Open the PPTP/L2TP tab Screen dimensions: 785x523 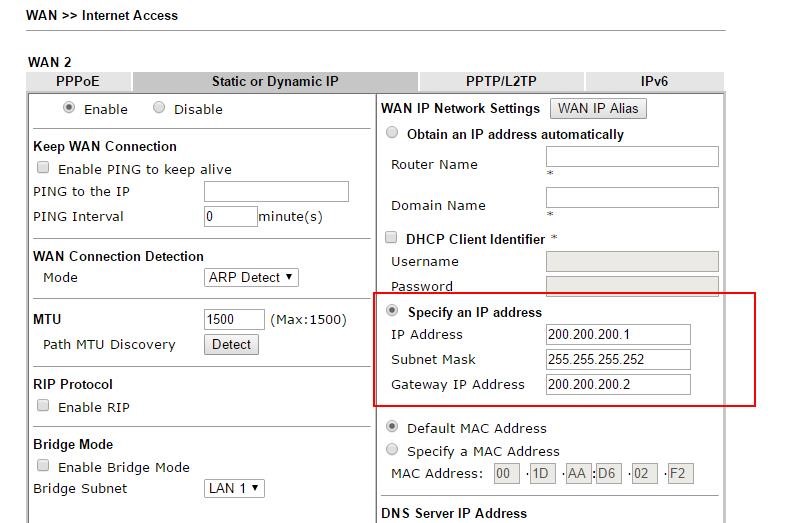pyautogui.click(x=501, y=82)
